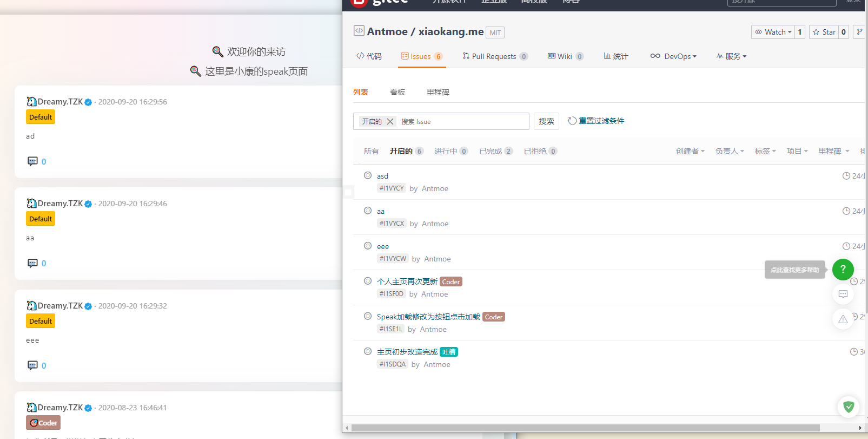Open the xiaokang.me repository link
Viewport: 868px width, 439px height.
(451, 31)
